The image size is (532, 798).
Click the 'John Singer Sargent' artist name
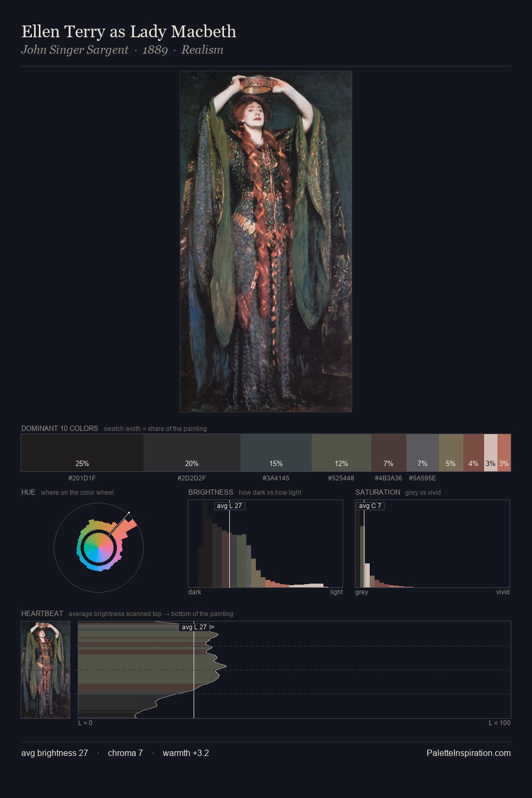pyautogui.click(x=74, y=50)
